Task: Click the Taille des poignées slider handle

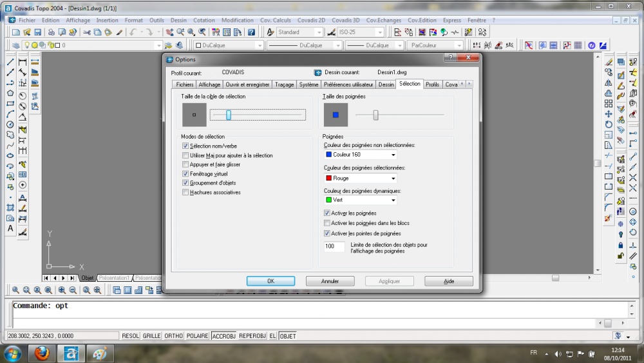Action: [x=375, y=115]
